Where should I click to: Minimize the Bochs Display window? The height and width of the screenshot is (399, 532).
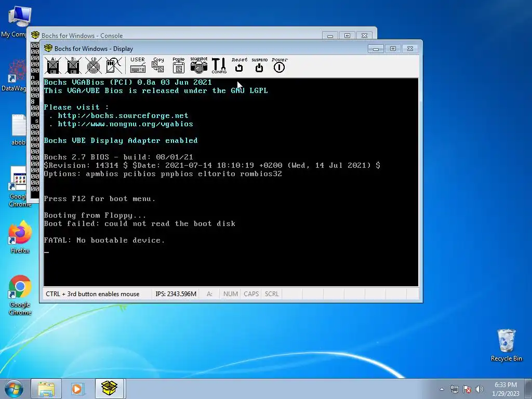pyautogui.click(x=376, y=49)
